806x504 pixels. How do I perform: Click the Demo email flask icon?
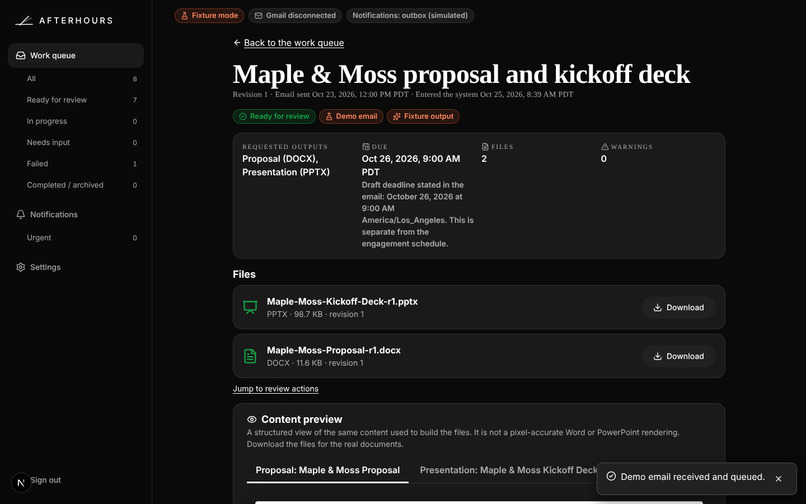tap(328, 116)
